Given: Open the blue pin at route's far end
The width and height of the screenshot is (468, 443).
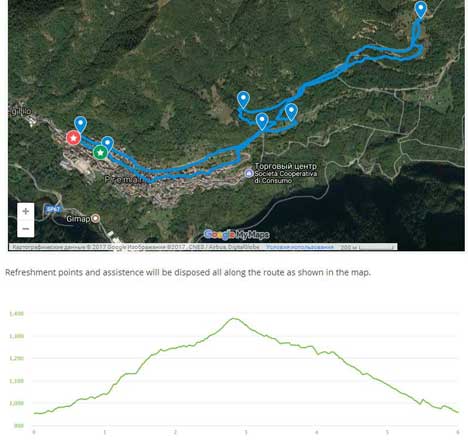Looking at the screenshot, I should point(421,9).
